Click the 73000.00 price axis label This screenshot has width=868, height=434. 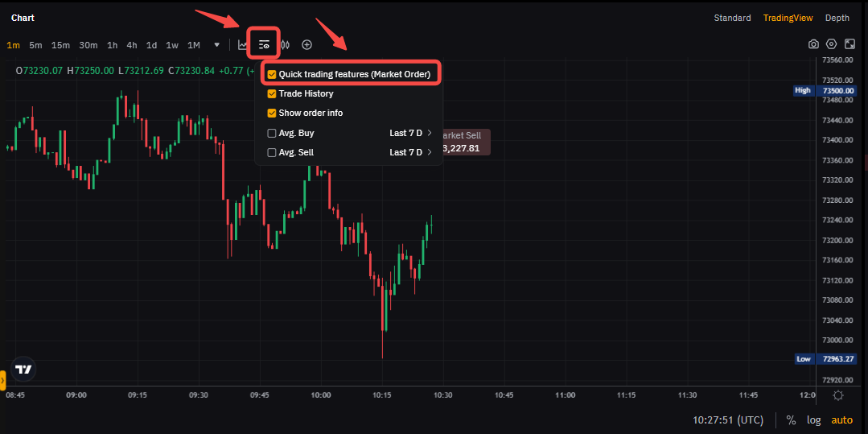(837, 340)
